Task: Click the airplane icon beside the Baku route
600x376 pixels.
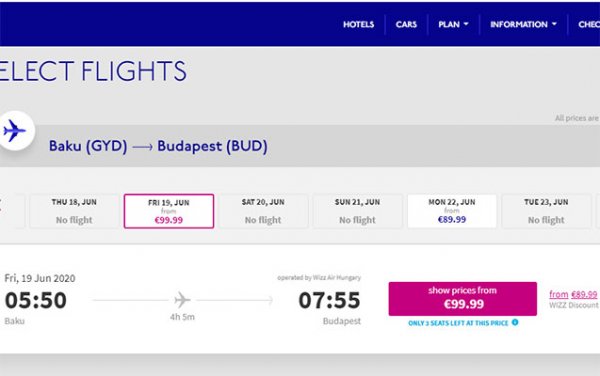Action: (14, 130)
